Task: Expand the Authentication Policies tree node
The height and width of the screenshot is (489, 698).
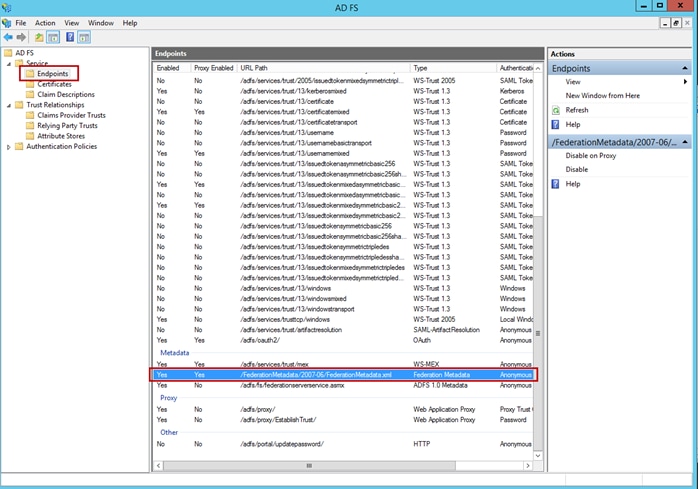Action: pyautogui.click(x=8, y=147)
